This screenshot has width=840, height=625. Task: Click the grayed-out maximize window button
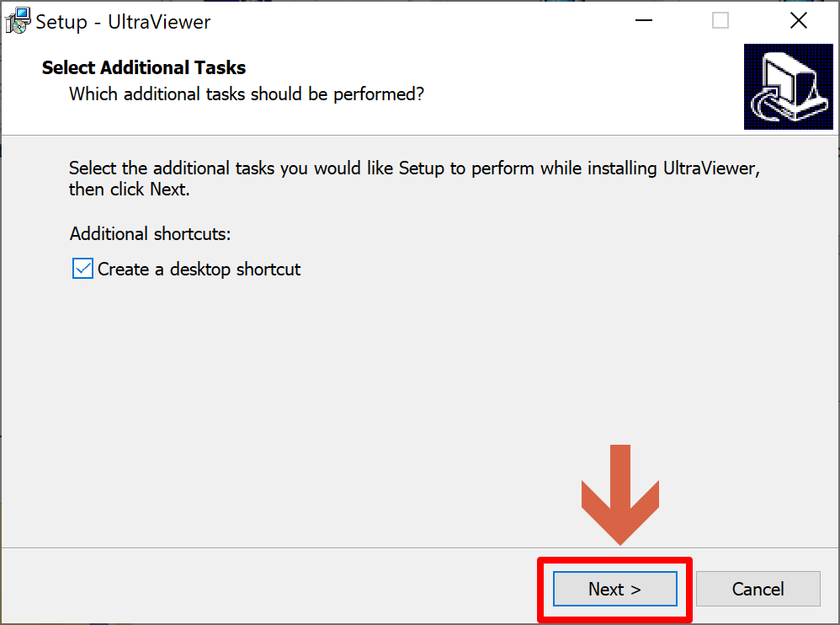tap(720, 21)
